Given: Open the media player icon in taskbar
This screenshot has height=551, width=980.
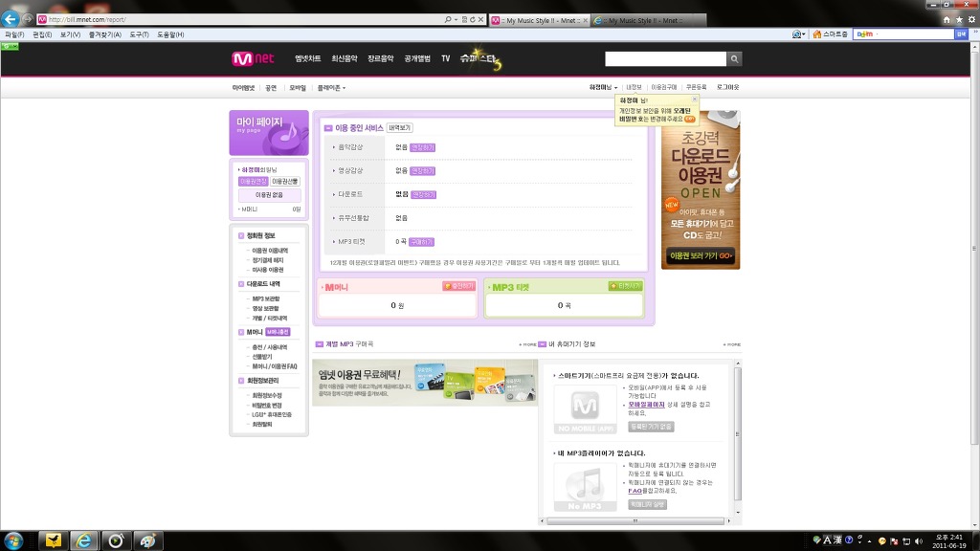Looking at the screenshot, I should click(116, 540).
